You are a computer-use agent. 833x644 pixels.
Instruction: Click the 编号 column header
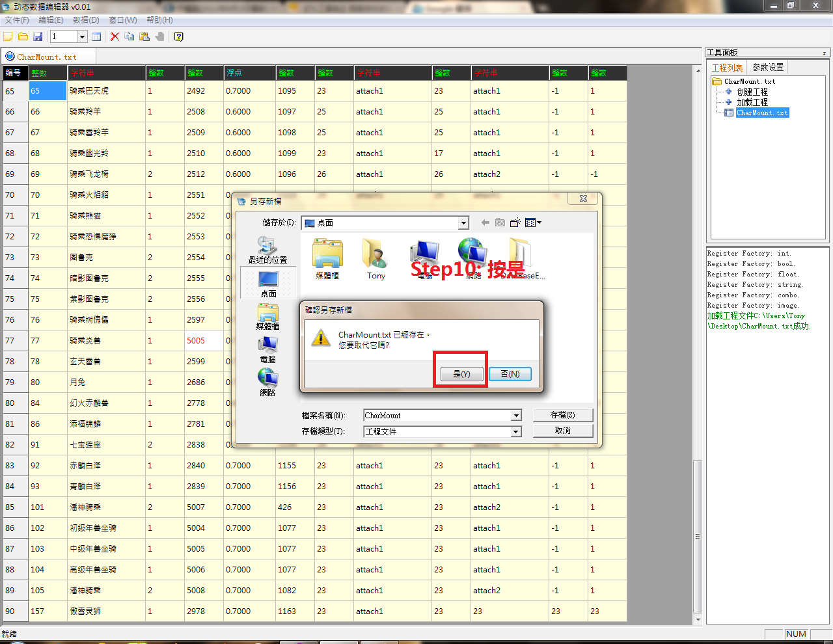(15, 73)
